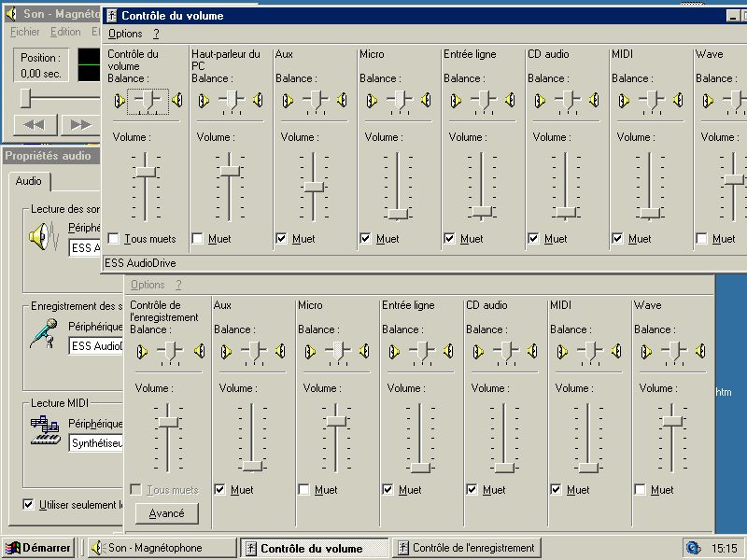Screen dimensions: 747x560
Task: Select the Audio tab in Propriétés audio
Action: pos(29,181)
